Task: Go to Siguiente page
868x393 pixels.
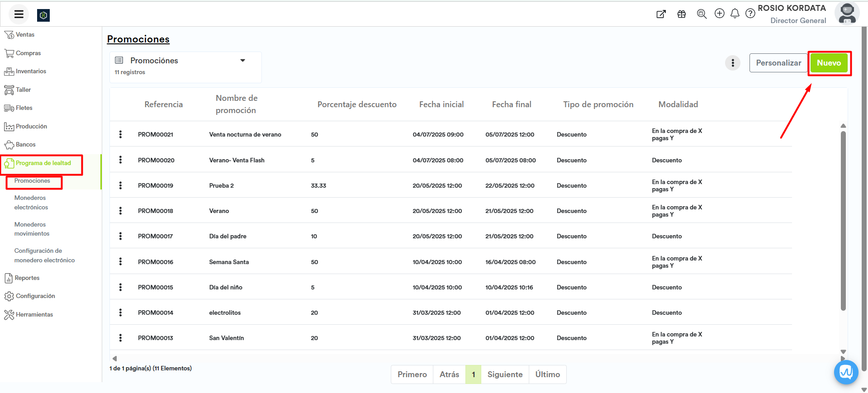Action: (x=505, y=374)
